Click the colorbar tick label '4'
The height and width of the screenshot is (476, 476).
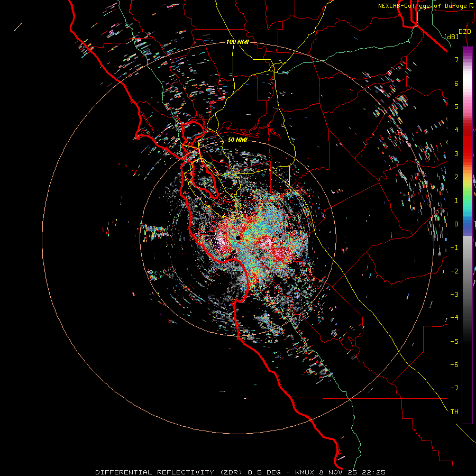tap(456, 130)
